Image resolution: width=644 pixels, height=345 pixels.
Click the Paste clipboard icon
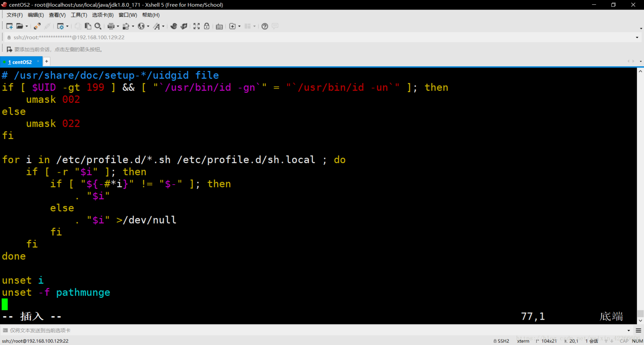(88, 26)
